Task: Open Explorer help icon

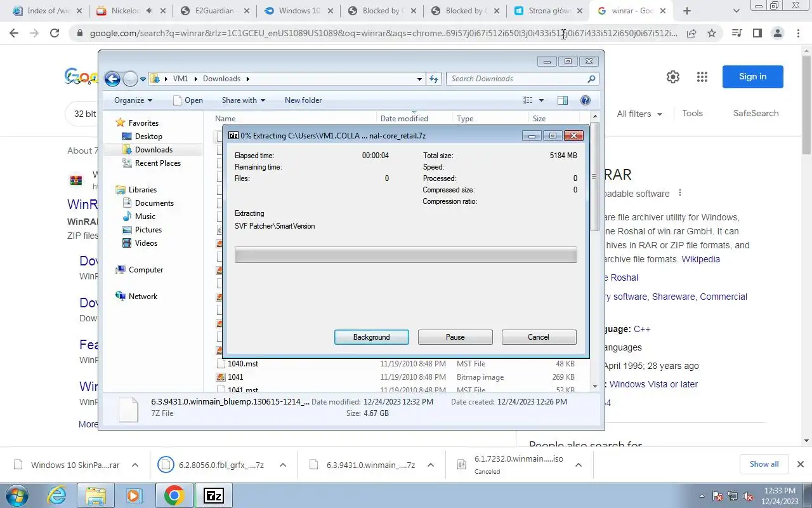Action: pos(586,100)
